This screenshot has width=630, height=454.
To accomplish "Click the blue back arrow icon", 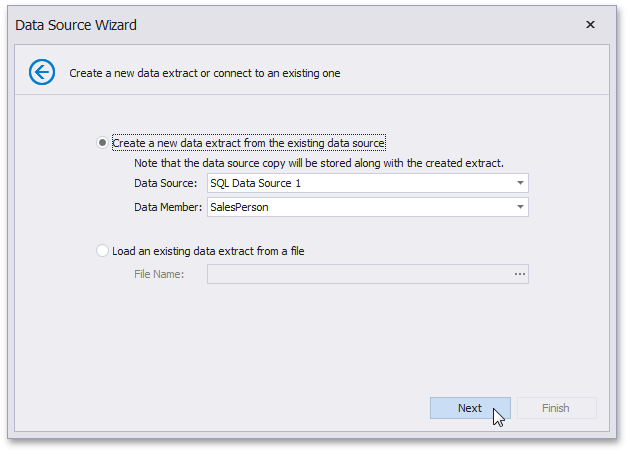I will pos(42,72).
